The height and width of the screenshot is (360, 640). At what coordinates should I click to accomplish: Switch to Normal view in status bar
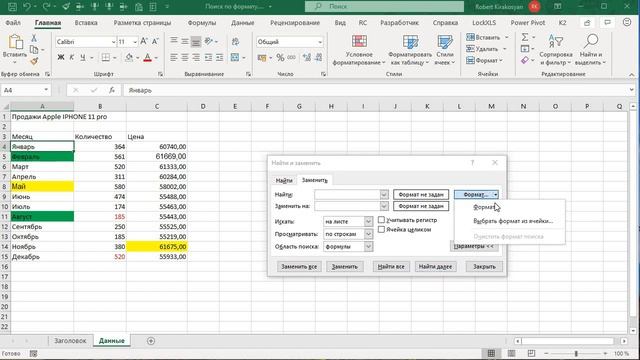pyautogui.click(x=491, y=353)
